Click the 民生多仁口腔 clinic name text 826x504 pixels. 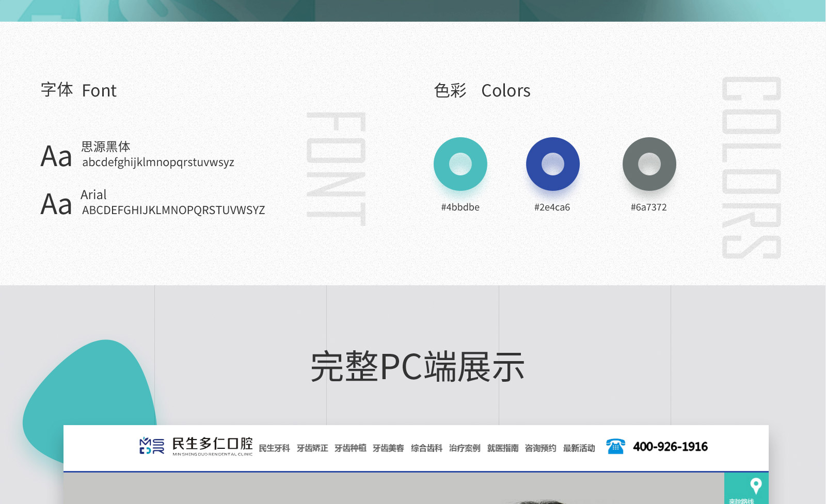pos(212,444)
